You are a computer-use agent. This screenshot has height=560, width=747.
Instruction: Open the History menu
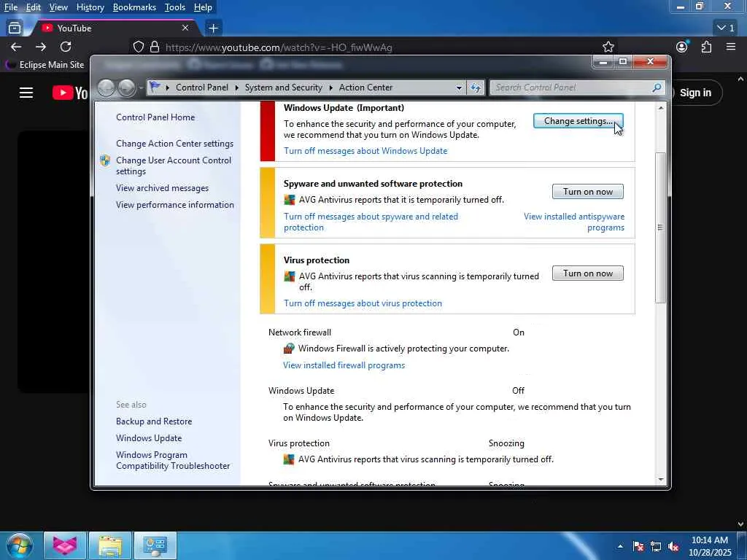coord(90,7)
